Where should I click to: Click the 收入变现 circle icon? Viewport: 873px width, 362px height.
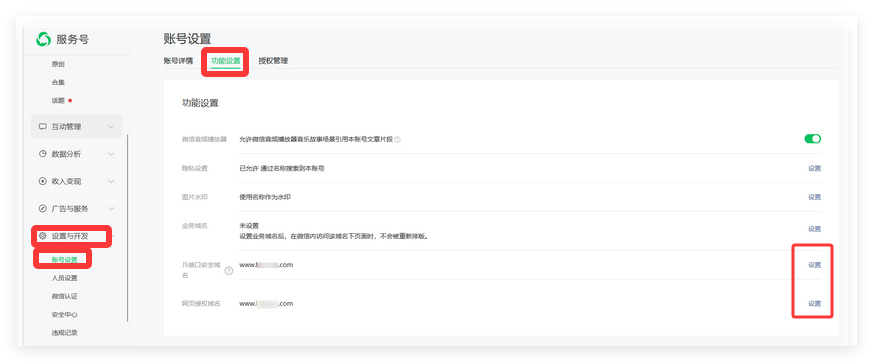pyautogui.click(x=42, y=182)
